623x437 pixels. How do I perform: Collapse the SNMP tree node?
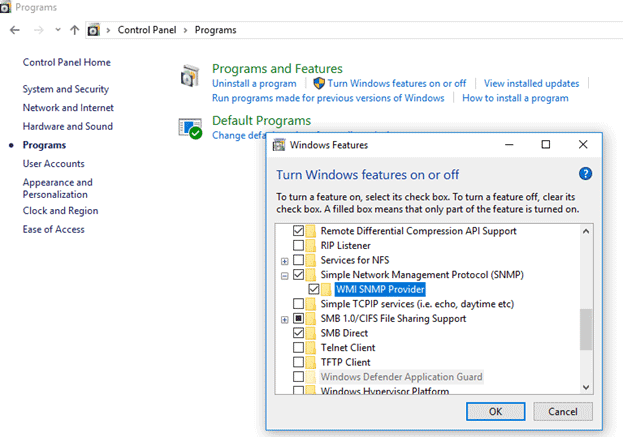(284, 276)
